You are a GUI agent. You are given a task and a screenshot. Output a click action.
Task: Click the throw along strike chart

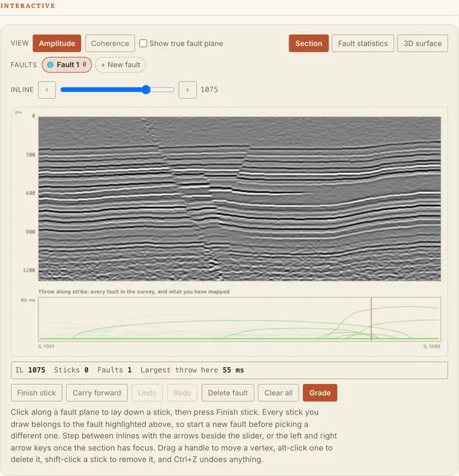(x=239, y=319)
